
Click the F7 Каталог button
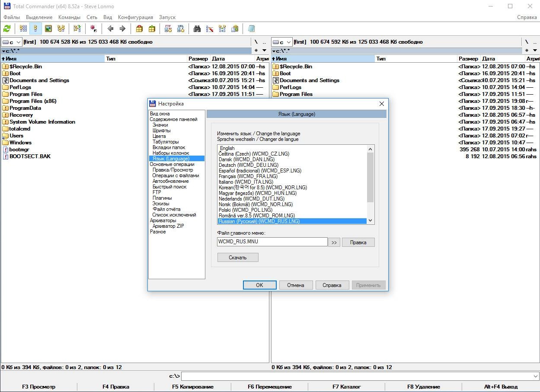pyautogui.click(x=347, y=387)
